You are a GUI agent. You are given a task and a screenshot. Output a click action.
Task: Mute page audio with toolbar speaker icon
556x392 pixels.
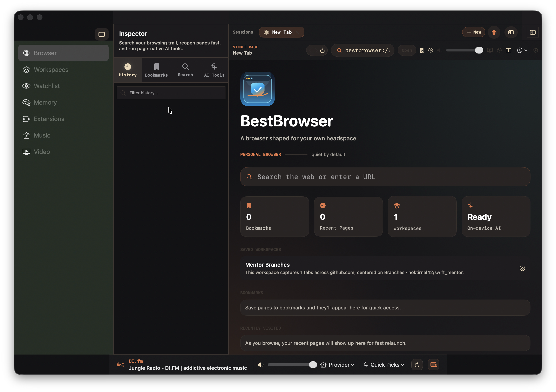point(440,50)
